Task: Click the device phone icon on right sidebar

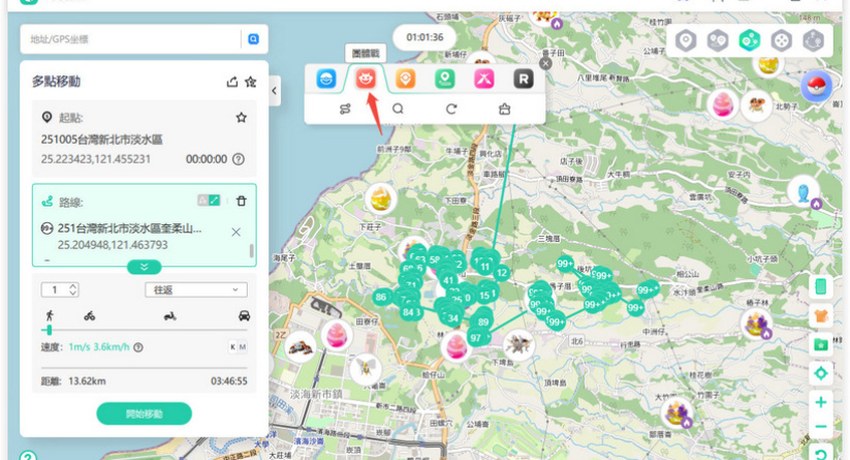Action: tap(821, 287)
